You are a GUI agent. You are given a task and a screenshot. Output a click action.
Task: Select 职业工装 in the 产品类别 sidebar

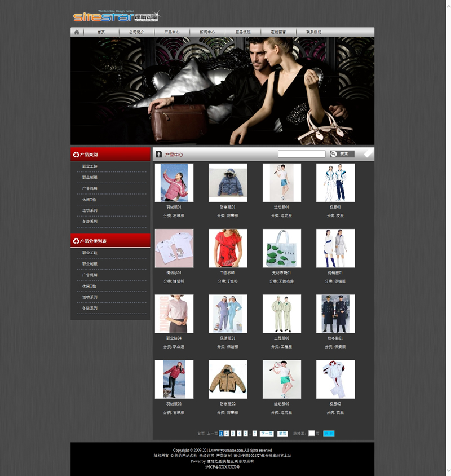tap(90, 166)
